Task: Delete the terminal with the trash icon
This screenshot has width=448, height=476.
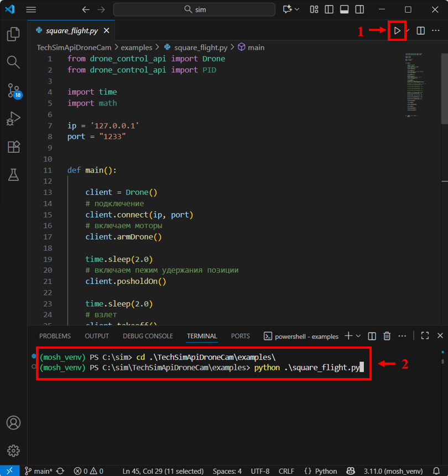Action: tap(387, 336)
